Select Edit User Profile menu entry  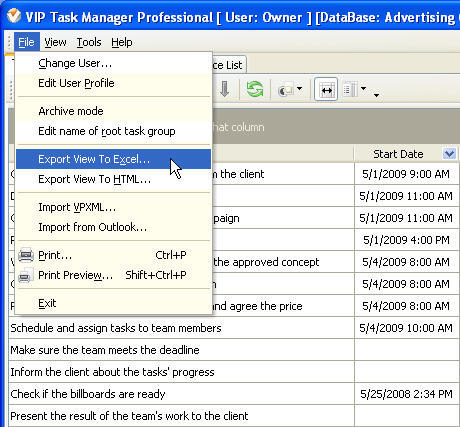point(113,83)
